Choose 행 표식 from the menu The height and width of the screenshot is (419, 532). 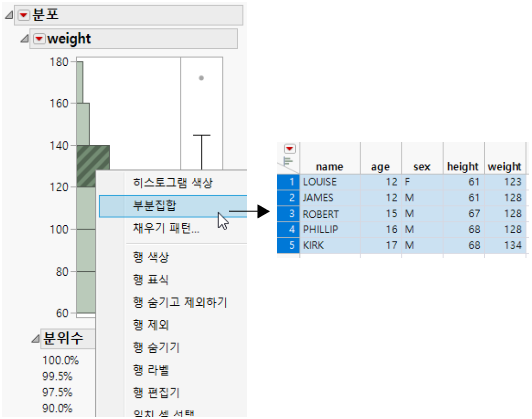[x=151, y=280]
